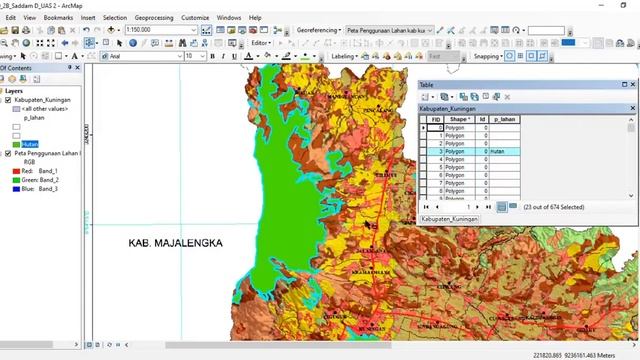Click the Red Band_1 color swatch
The image size is (640, 360).
click(x=16, y=171)
